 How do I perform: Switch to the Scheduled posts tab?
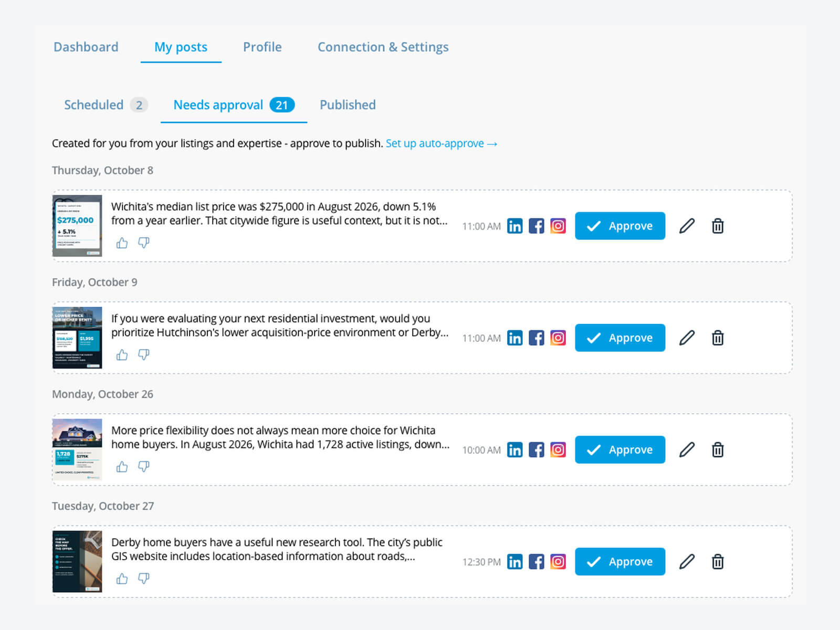click(x=106, y=105)
